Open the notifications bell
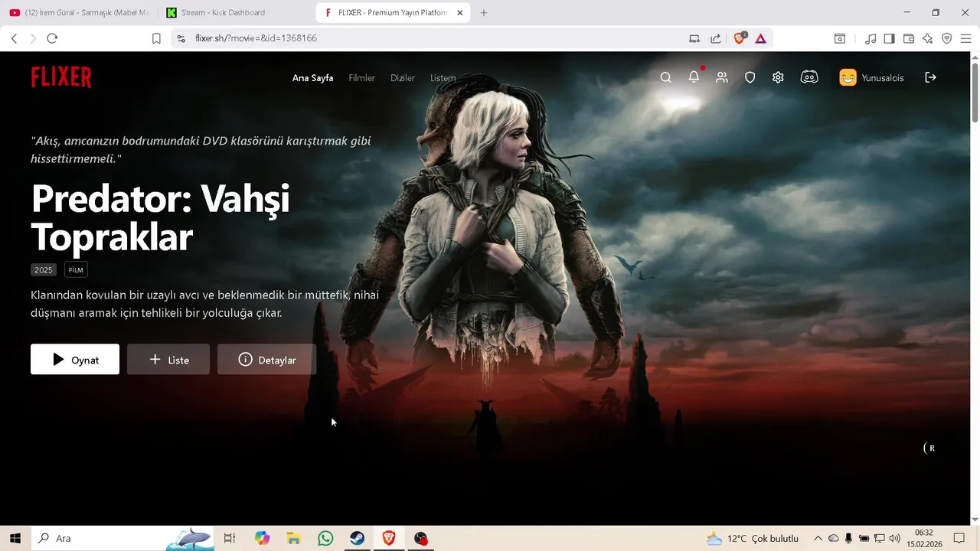 coord(694,77)
